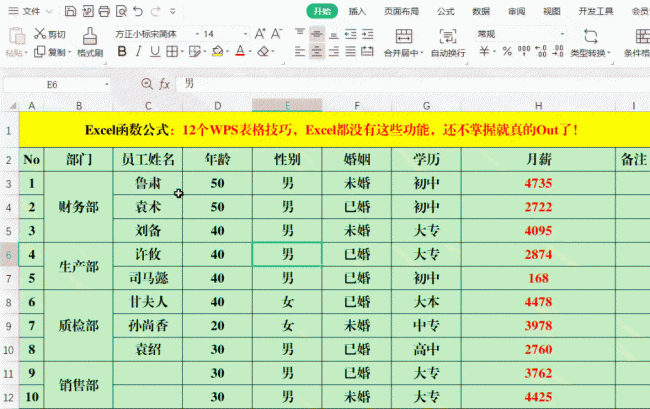Click the decrease decimal places icon

pyautogui.click(x=558, y=51)
